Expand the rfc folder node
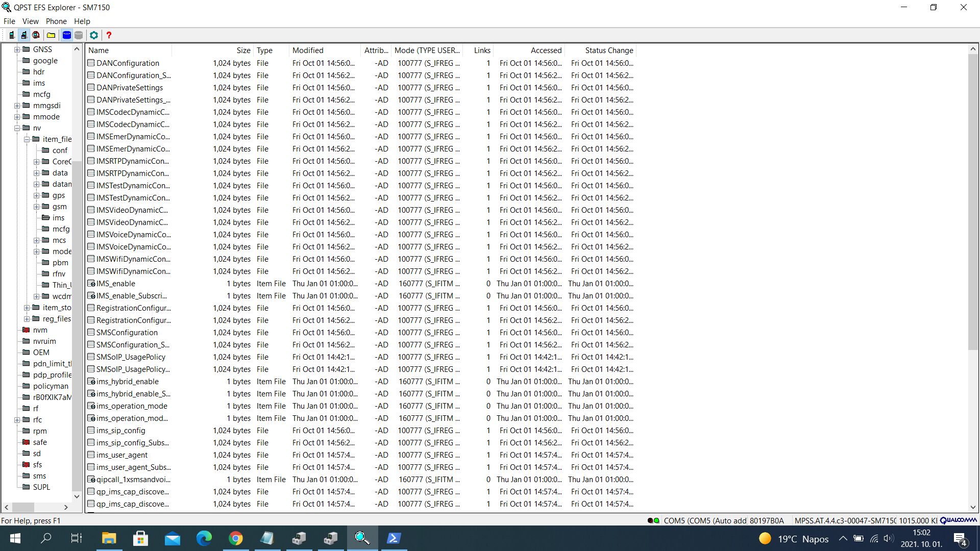Screen dimensions: 980x551 click(x=17, y=420)
